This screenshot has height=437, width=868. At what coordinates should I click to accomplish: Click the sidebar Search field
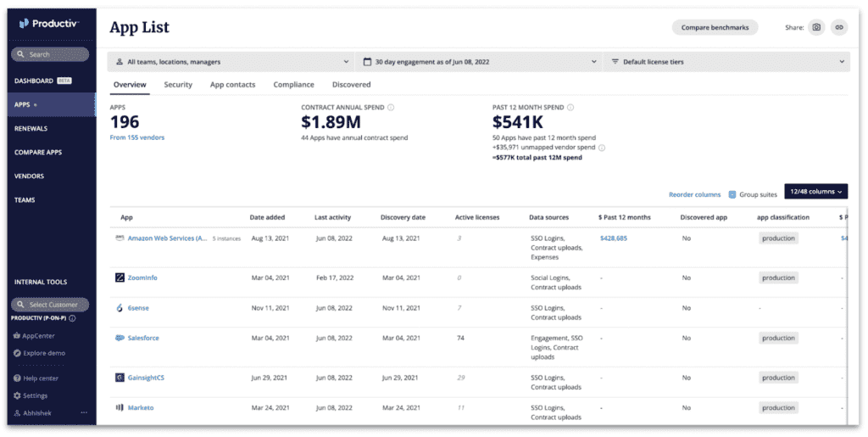50,54
